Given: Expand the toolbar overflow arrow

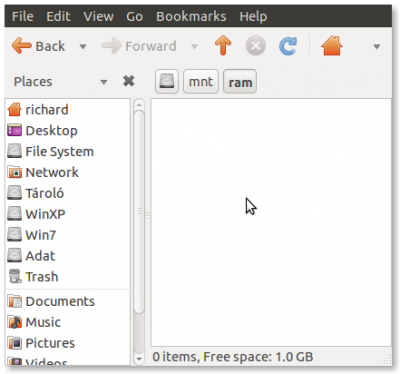Looking at the screenshot, I should click(377, 46).
